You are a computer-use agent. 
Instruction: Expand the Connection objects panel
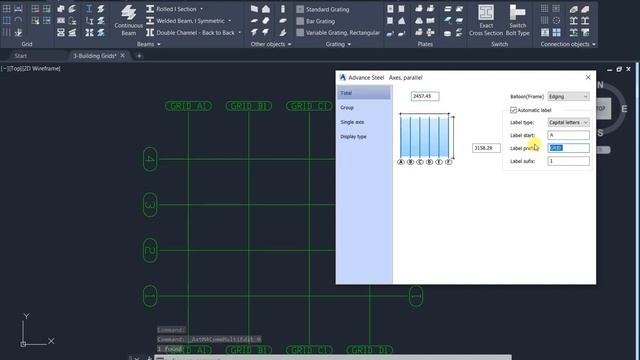click(x=568, y=44)
